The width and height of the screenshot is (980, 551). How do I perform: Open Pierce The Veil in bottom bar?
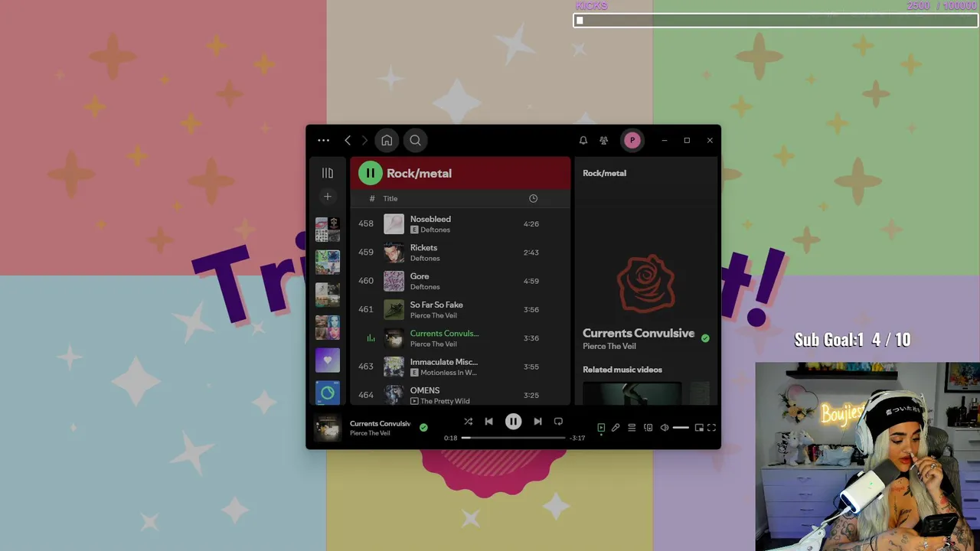[x=370, y=434]
